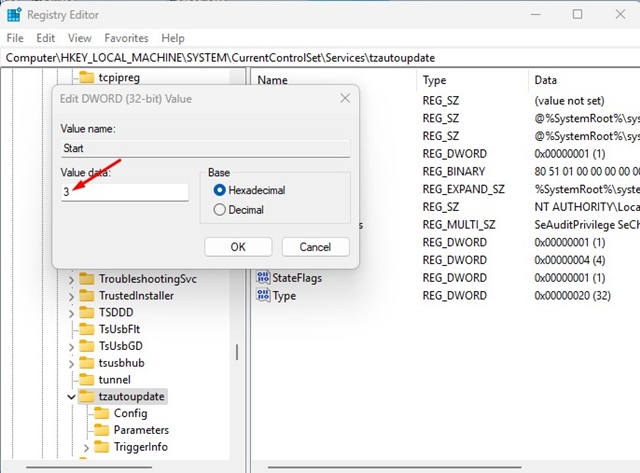Select the tzautoupdate folder icon
Image resolution: width=640 pixels, height=473 pixels.
pos(86,396)
